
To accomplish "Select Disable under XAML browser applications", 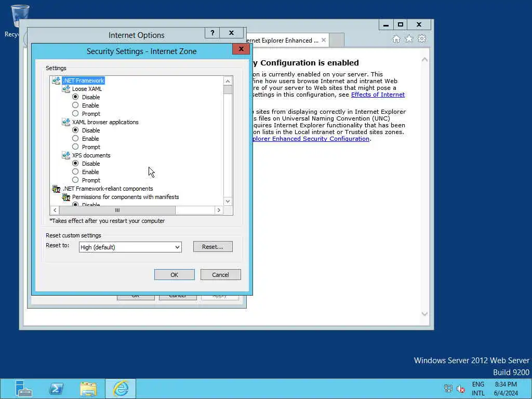I will coord(75,130).
